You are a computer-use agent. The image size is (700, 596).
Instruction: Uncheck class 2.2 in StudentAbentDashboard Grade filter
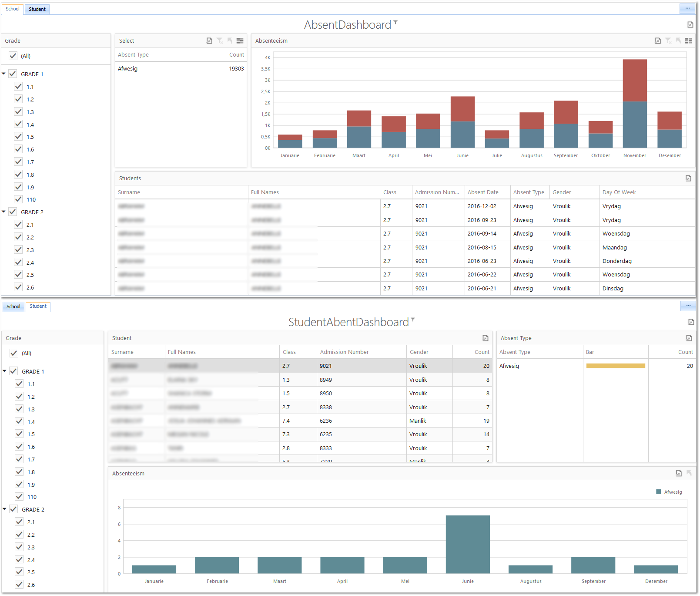click(x=19, y=535)
